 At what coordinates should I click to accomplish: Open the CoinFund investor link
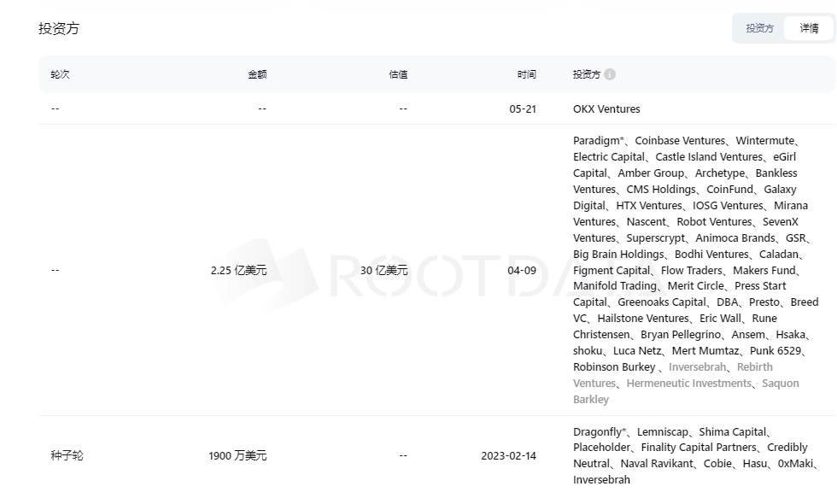(x=729, y=189)
